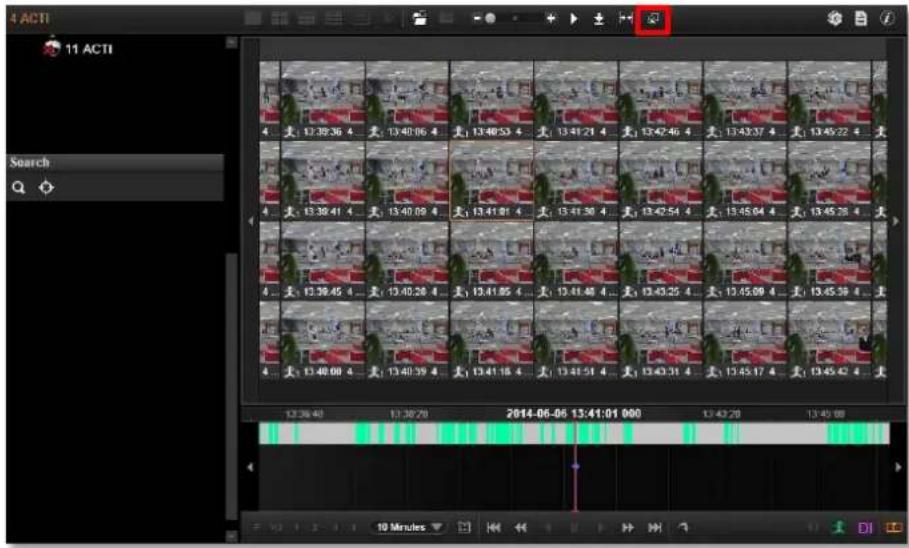This screenshot has width=909, height=548.
Task: Open the thumbnail stamped 13:42:46
Action: 660,100
